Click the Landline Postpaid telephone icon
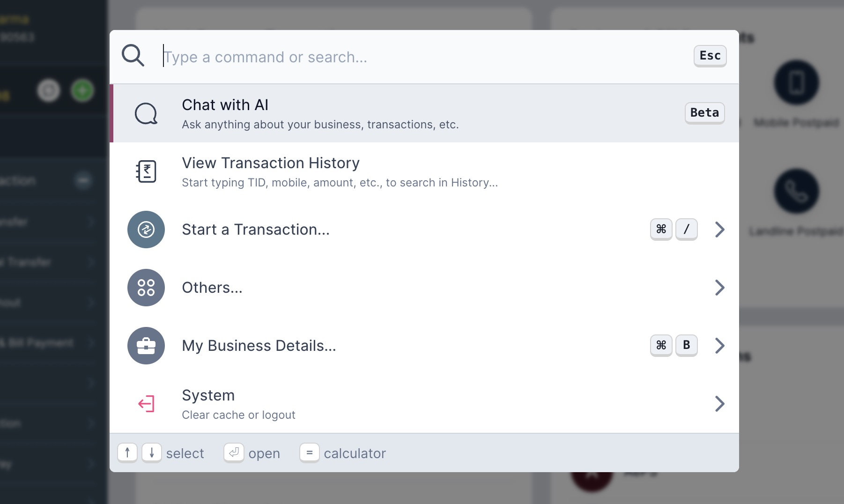Screen dimensions: 844x504 [x=796, y=191]
